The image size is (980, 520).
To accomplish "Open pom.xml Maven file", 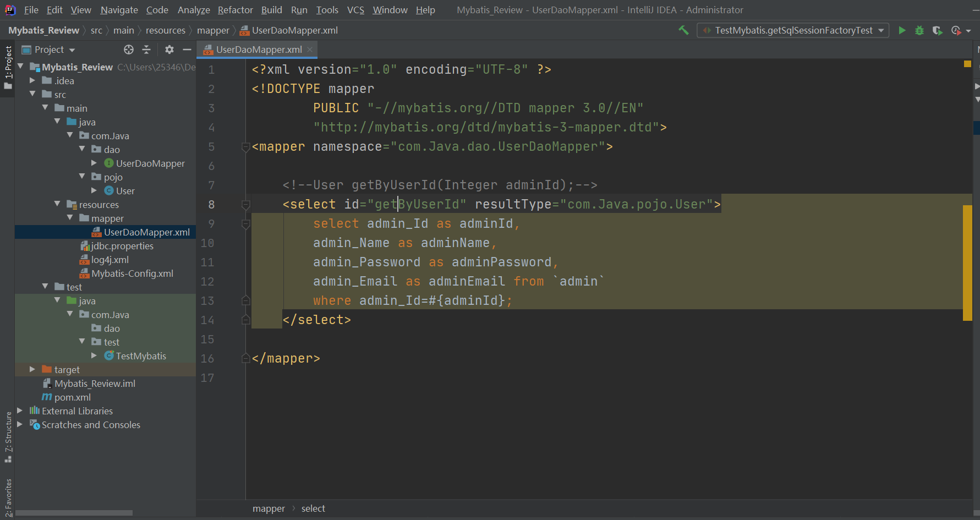I will pos(72,397).
